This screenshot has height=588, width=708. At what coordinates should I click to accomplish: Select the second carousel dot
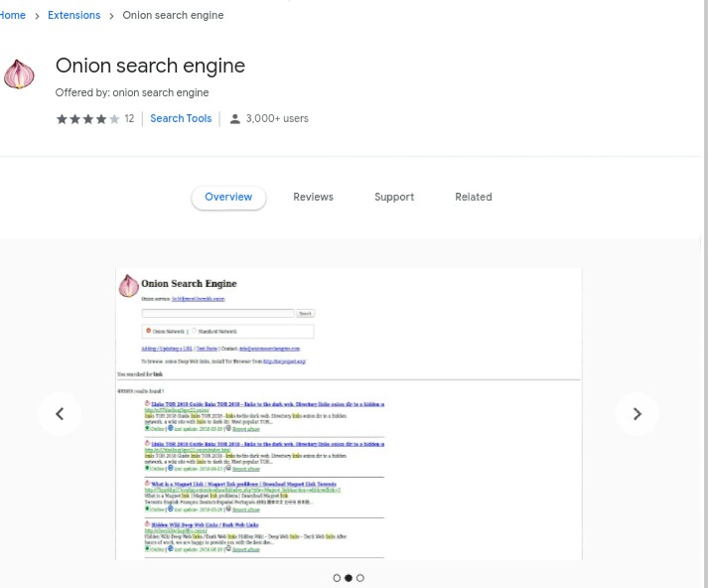pyautogui.click(x=349, y=578)
